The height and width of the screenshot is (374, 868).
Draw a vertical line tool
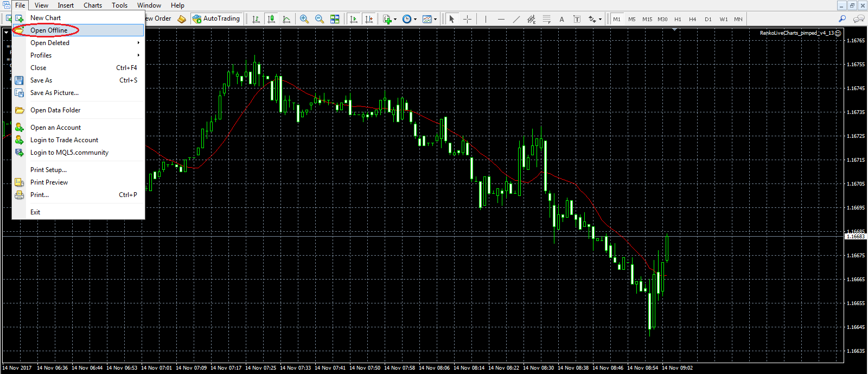486,19
